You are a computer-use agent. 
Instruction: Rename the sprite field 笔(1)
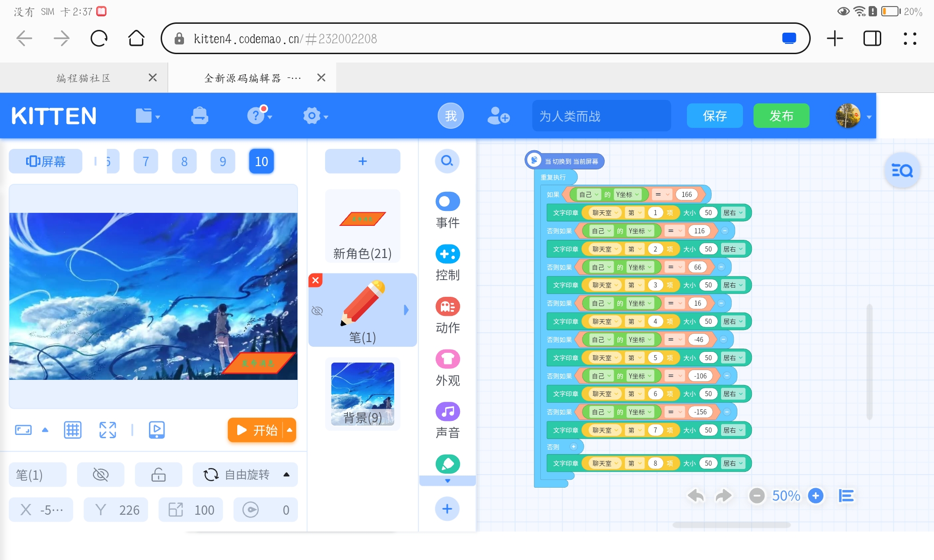point(38,475)
